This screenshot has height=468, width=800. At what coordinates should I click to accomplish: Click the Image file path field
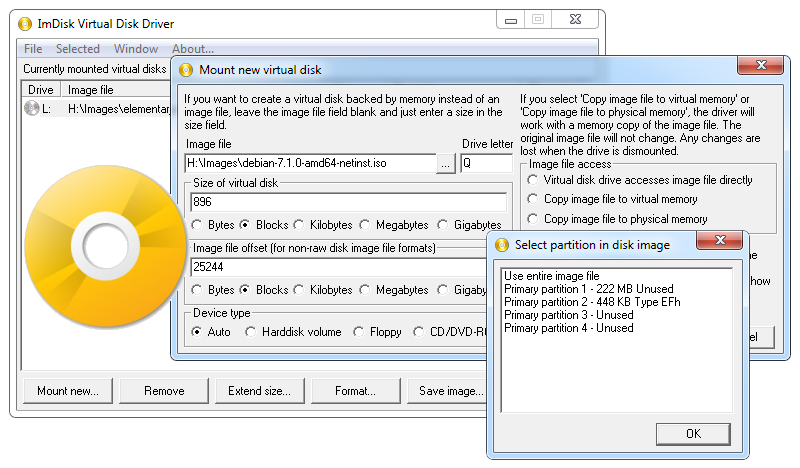(x=310, y=163)
